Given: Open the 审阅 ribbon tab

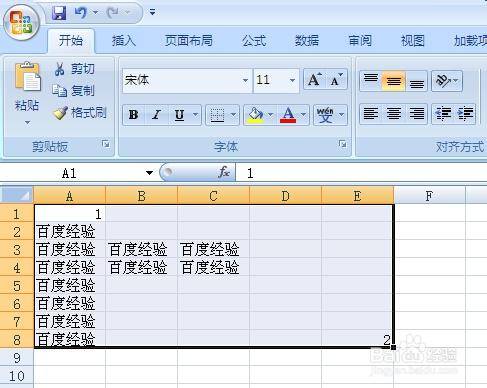Looking at the screenshot, I should [360, 41].
